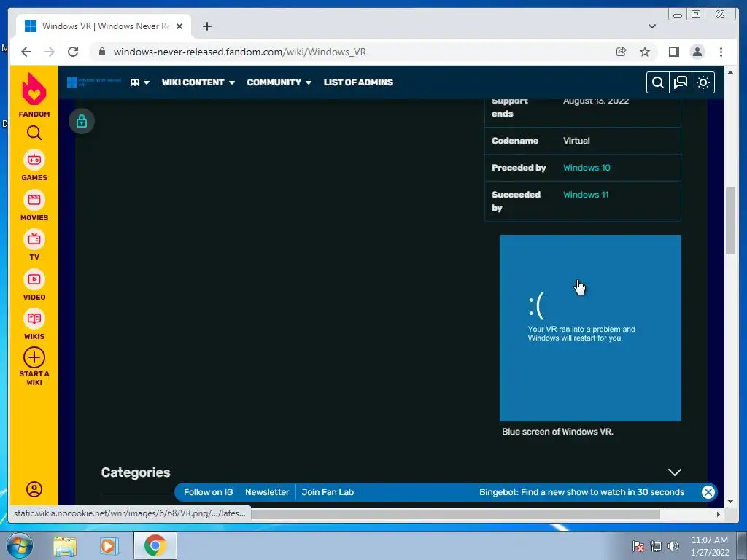Toggle light/dark theme sun icon
The height and width of the screenshot is (560, 747).
pos(703,82)
